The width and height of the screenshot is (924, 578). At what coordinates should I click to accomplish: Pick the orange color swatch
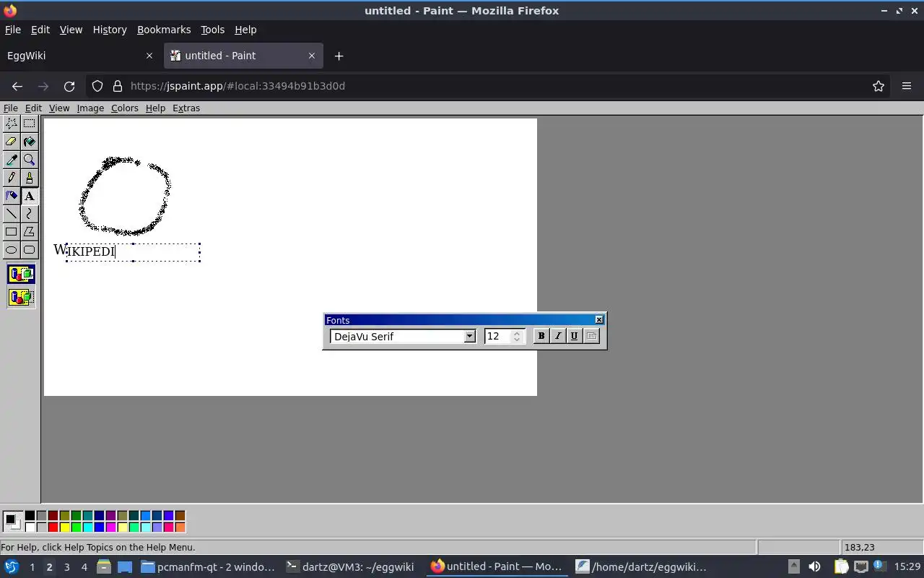[180, 527]
